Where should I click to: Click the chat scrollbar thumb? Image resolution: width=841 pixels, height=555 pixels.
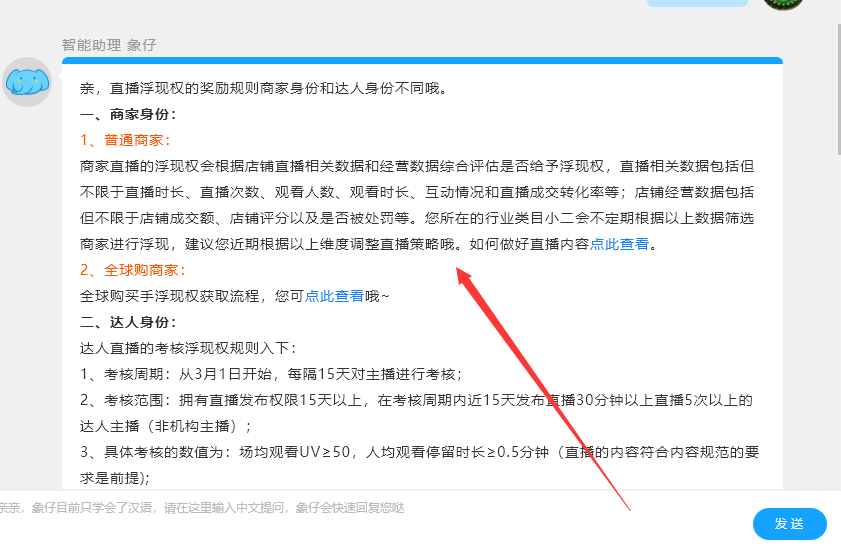click(x=838, y=90)
